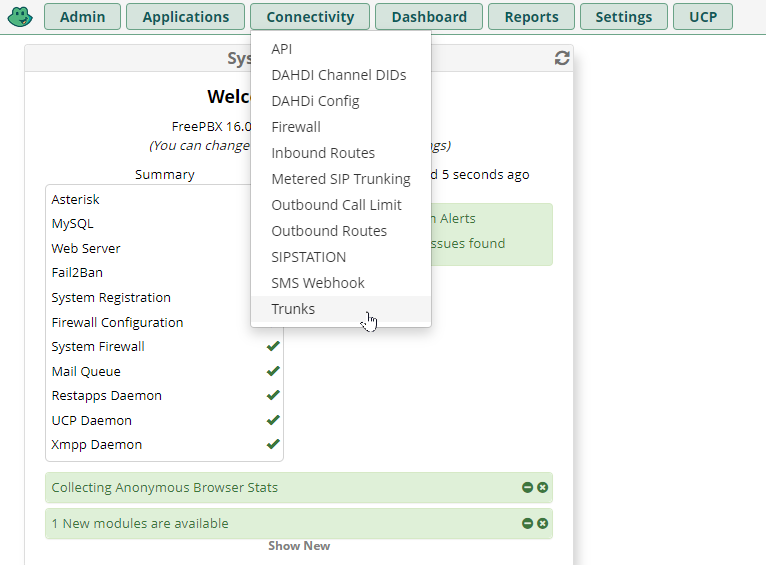This screenshot has width=766, height=565.
Task: Click the Show New link
Action: (299, 545)
